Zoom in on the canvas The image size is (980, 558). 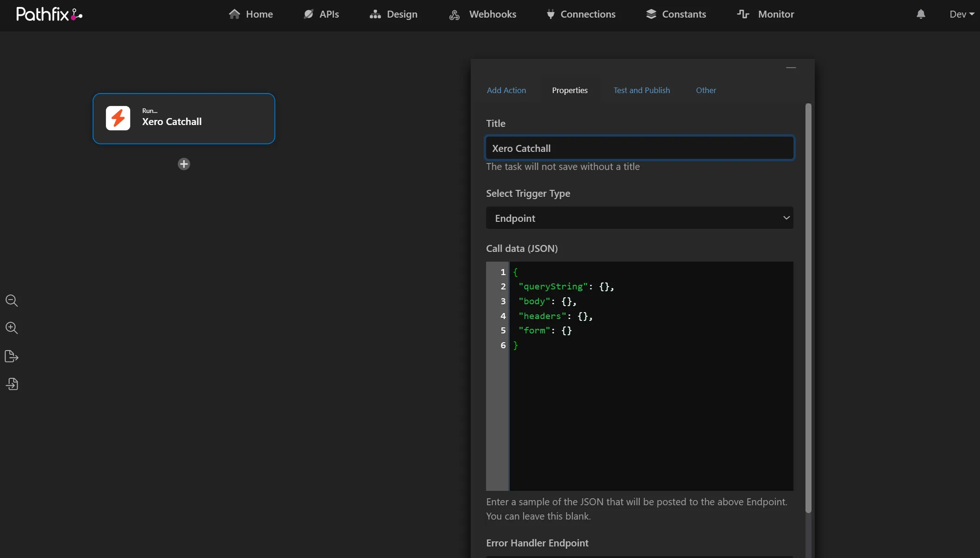pos(12,328)
